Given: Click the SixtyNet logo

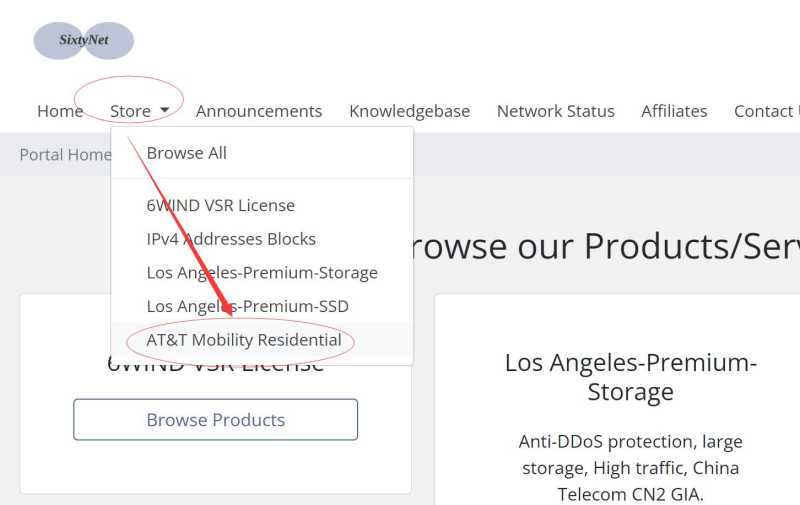Looking at the screenshot, I should coord(84,41).
